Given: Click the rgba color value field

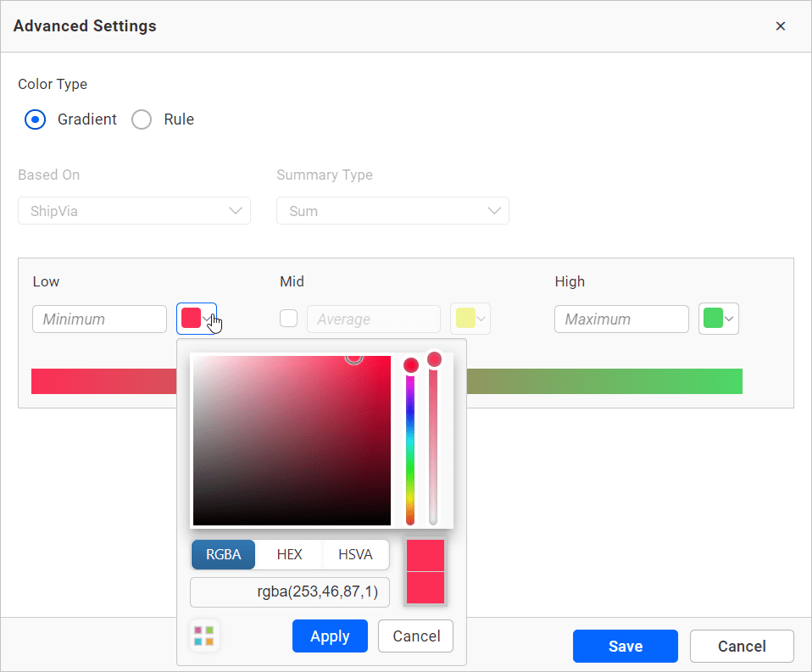Looking at the screenshot, I should tap(290, 592).
